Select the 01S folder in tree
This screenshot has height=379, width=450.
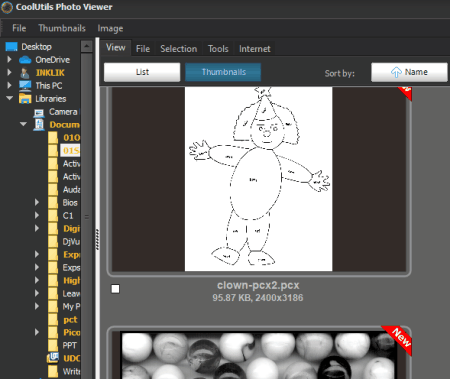point(71,151)
